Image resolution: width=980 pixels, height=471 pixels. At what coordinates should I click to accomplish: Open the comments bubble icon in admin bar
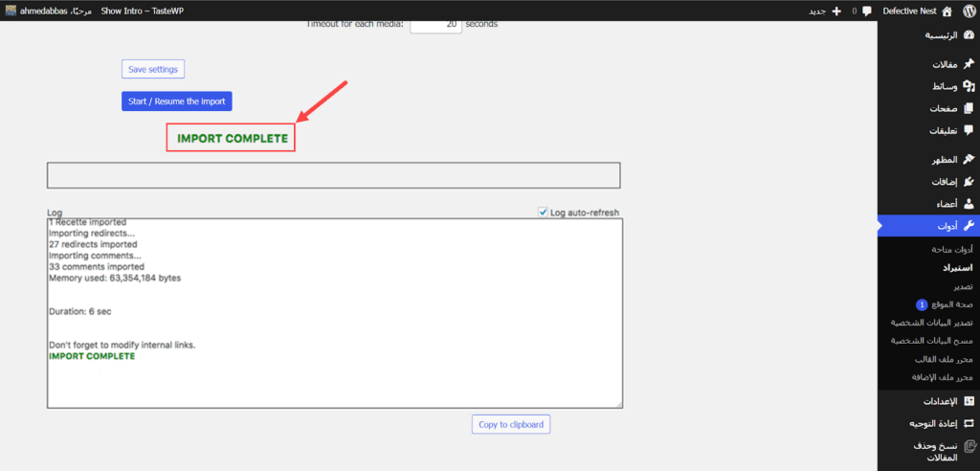pyautogui.click(x=867, y=11)
